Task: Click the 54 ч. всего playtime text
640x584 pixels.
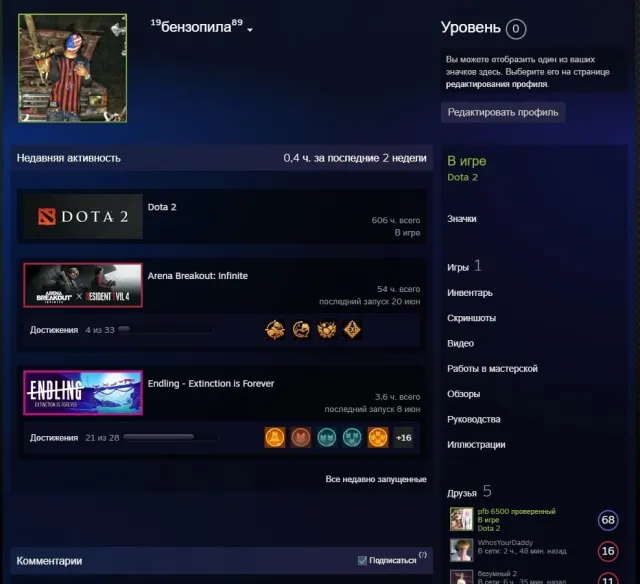Action: point(398,289)
